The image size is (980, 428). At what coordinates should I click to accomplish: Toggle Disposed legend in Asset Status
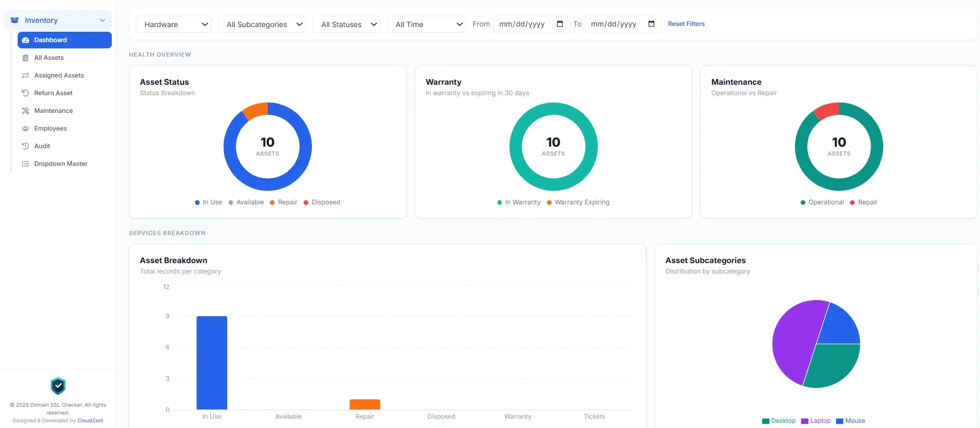click(322, 202)
